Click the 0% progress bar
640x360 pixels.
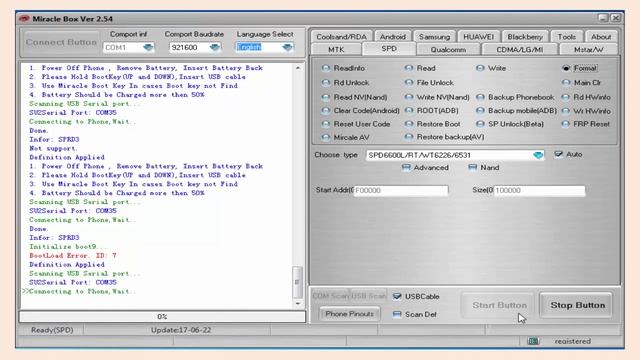[162, 317]
